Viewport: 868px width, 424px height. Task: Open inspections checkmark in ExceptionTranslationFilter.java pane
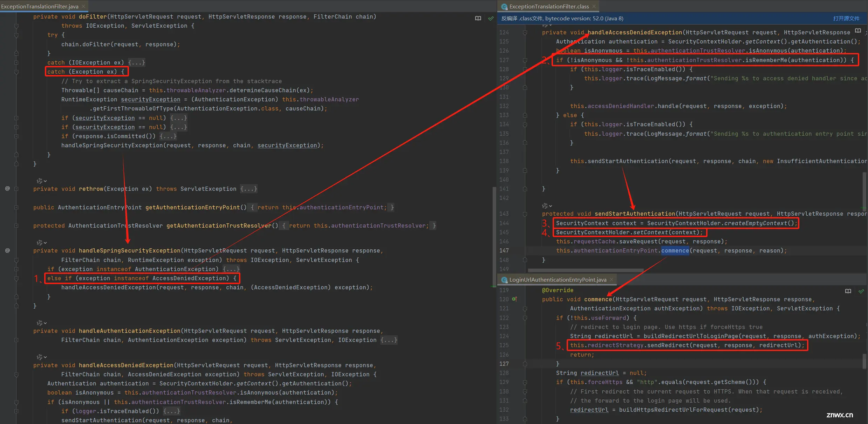[x=491, y=18]
